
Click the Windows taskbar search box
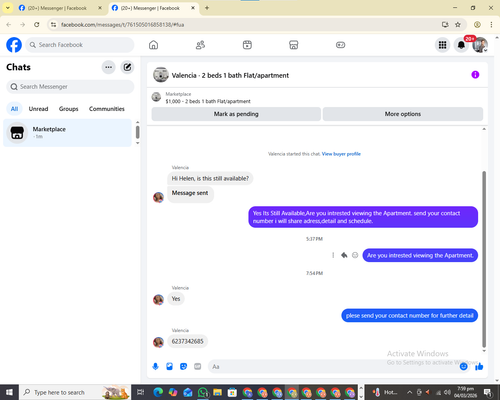click(75, 392)
